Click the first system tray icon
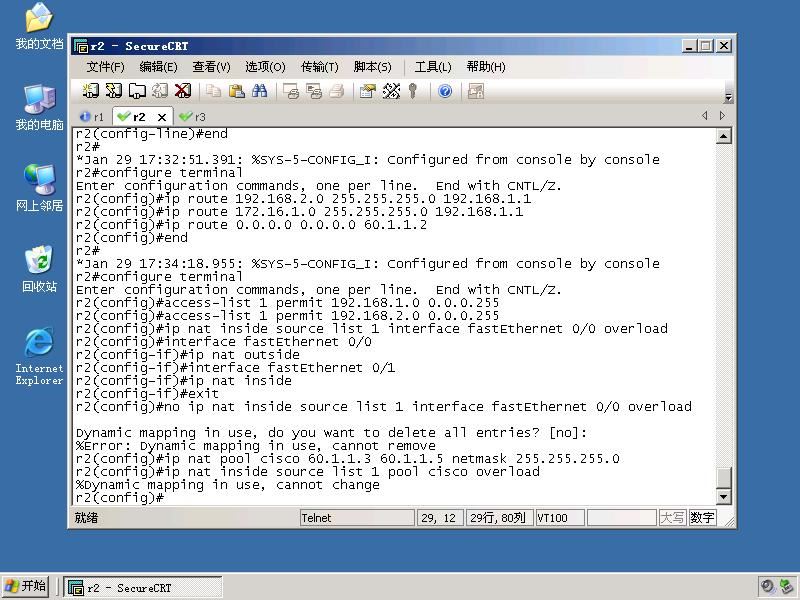This screenshot has height=600, width=800. point(767,586)
